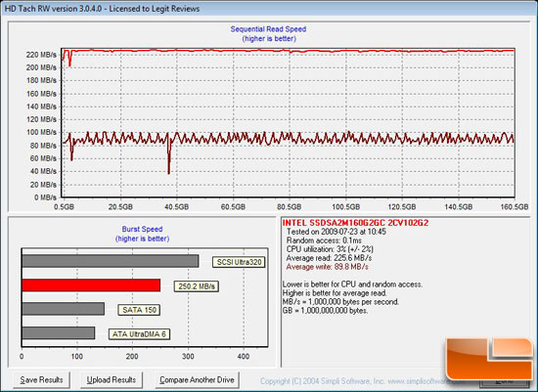Click the red 250.2 MB/s burst bar
This screenshot has height=392, width=538.
tap(91, 285)
